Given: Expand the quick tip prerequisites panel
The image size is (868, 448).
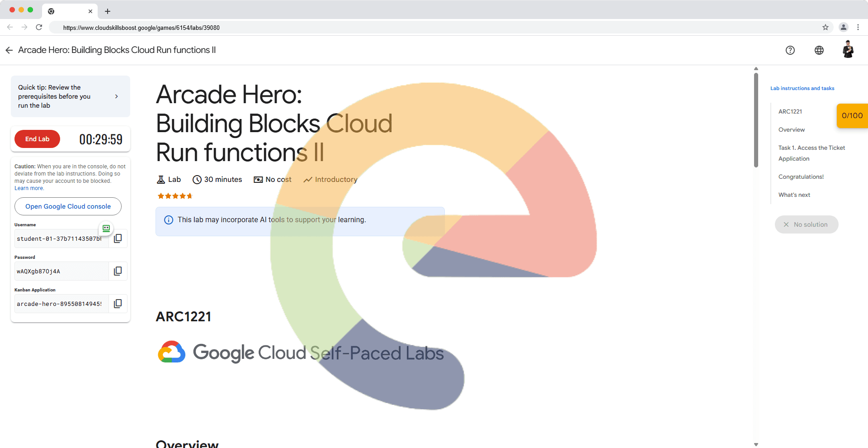Looking at the screenshot, I should point(116,96).
